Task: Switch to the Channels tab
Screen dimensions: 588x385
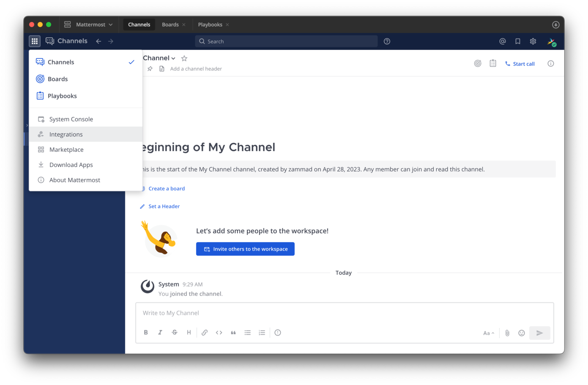Action: point(139,25)
